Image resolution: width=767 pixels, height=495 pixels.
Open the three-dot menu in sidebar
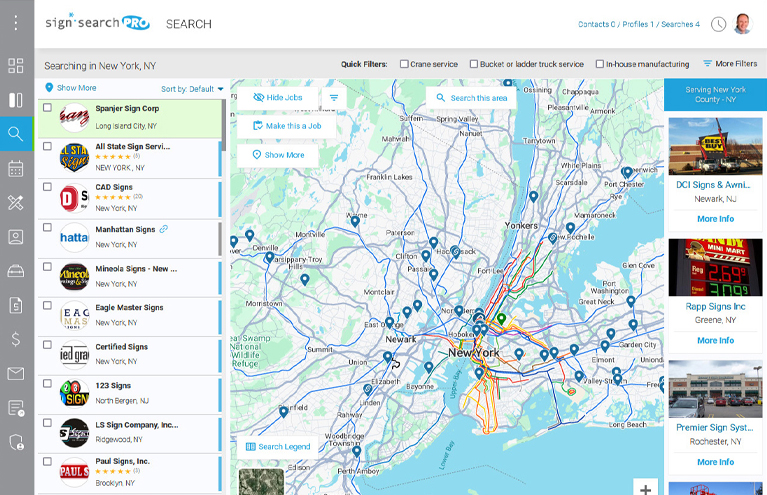(x=16, y=22)
